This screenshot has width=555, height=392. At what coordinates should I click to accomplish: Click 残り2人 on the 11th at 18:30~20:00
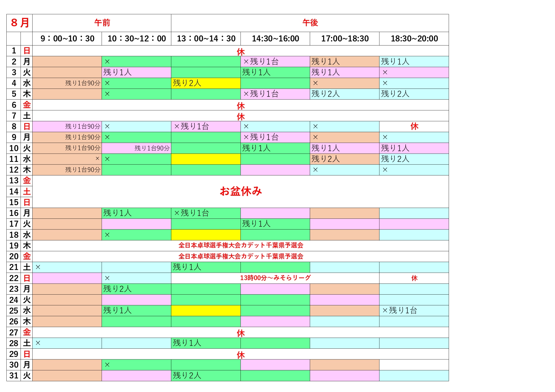(x=395, y=159)
